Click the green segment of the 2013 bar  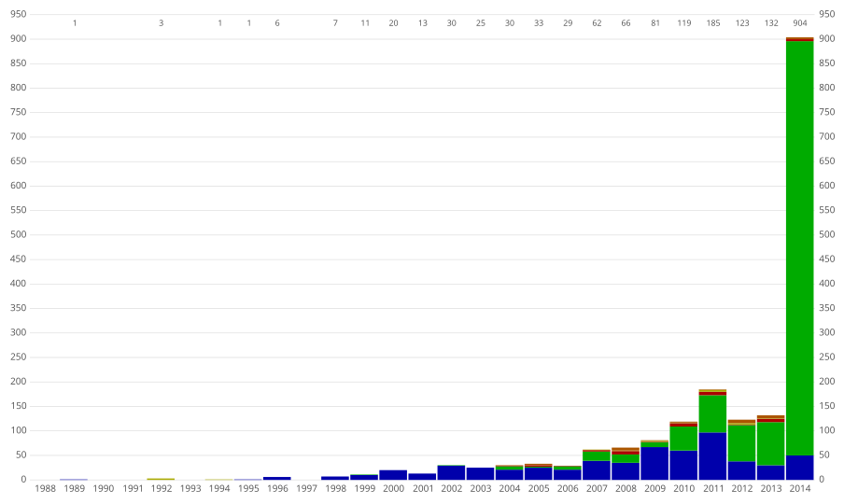click(770, 443)
